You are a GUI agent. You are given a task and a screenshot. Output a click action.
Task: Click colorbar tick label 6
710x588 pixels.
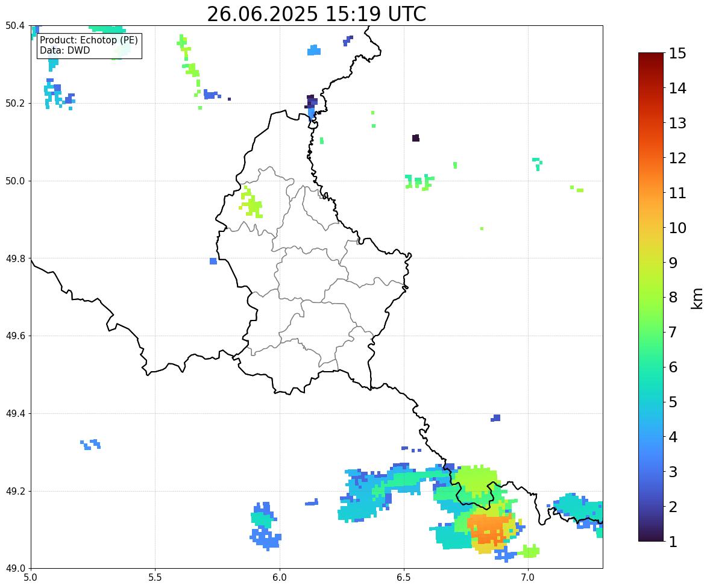click(673, 367)
